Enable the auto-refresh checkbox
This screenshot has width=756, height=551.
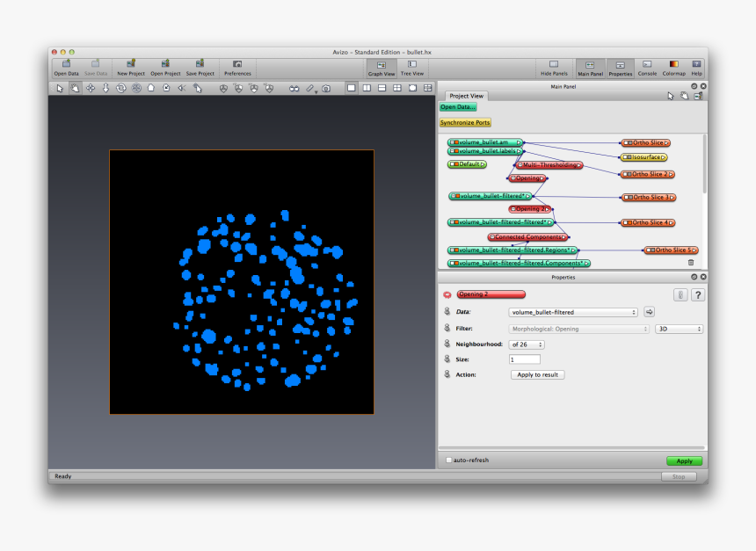coord(449,460)
